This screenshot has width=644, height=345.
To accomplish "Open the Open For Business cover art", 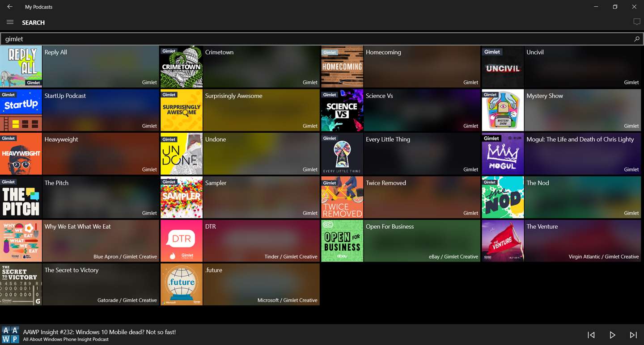I will (x=342, y=241).
